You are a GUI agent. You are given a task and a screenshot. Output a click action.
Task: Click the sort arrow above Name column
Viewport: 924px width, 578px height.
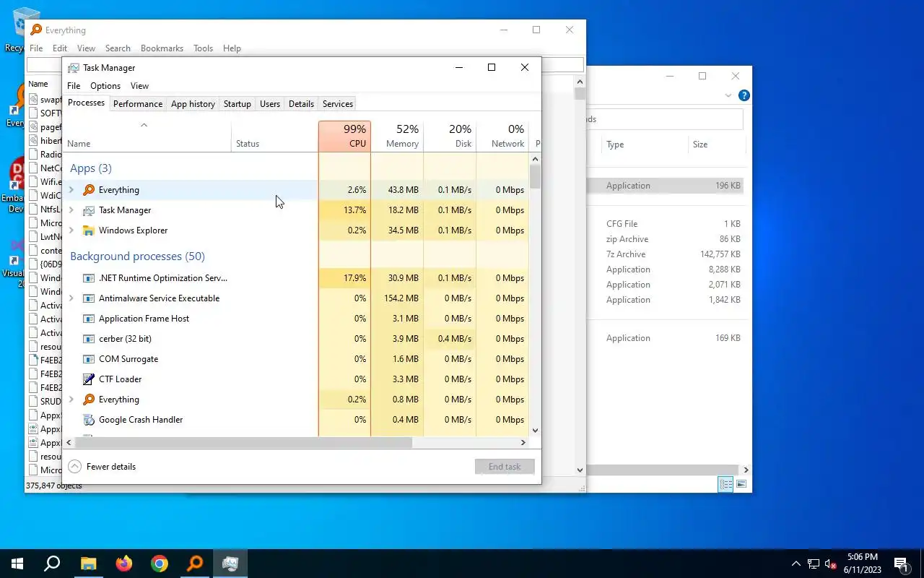144,125
